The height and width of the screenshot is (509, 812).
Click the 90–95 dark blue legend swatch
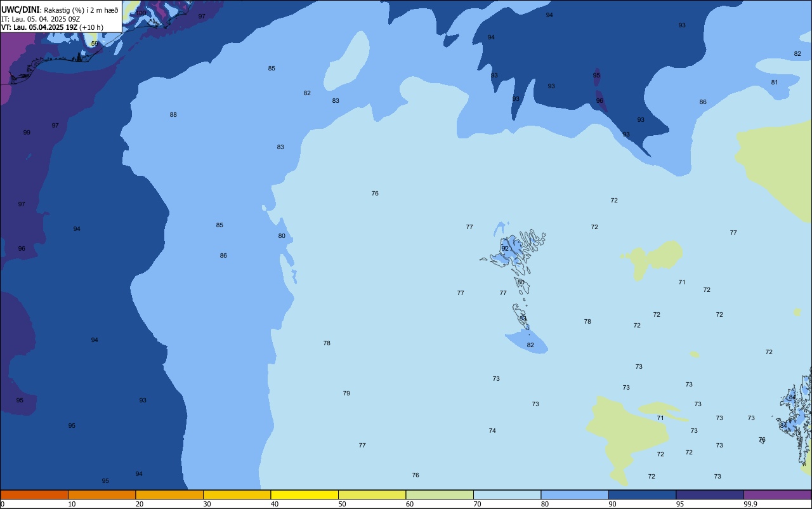[x=642, y=494]
